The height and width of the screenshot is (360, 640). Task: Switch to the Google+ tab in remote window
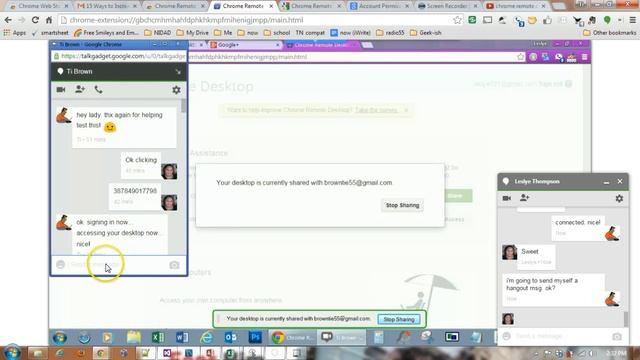pyautogui.click(x=244, y=45)
